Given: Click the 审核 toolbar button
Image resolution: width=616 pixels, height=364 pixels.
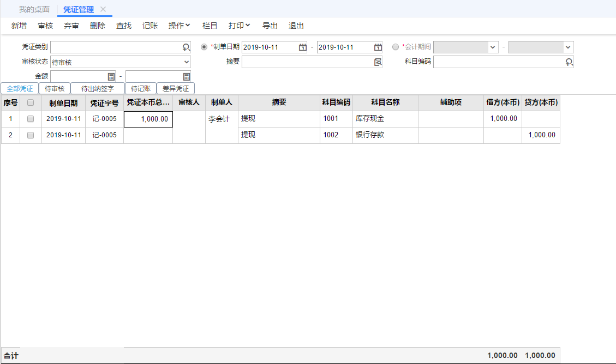Looking at the screenshot, I should coord(45,26).
